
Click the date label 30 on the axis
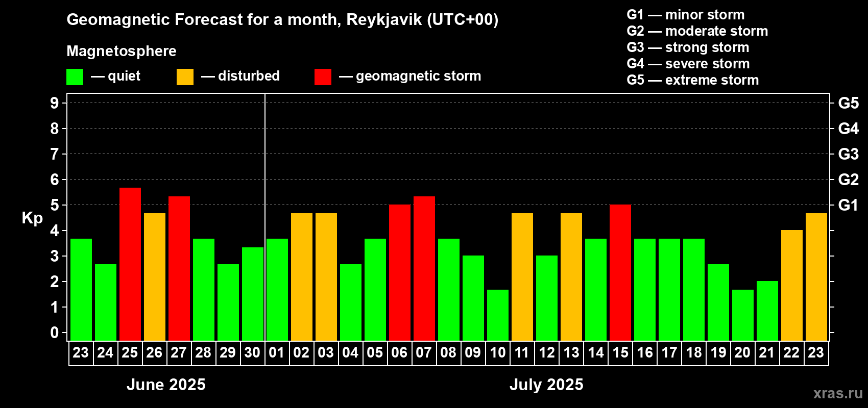252,353
